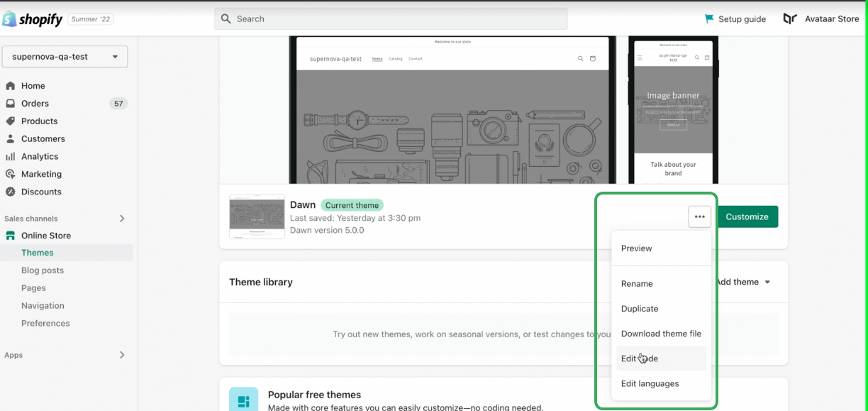Image resolution: width=868 pixels, height=411 pixels.
Task: Click the Current theme badge
Action: point(352,205)
